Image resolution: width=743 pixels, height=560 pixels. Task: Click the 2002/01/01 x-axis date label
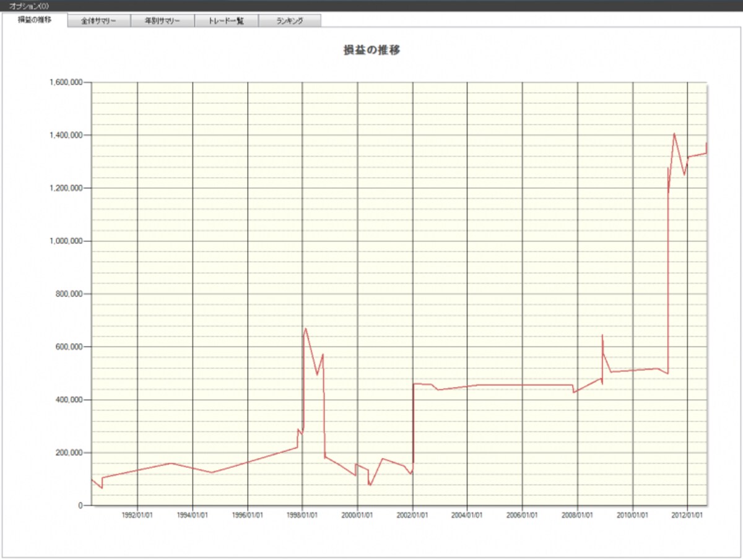tap(412, 514)
